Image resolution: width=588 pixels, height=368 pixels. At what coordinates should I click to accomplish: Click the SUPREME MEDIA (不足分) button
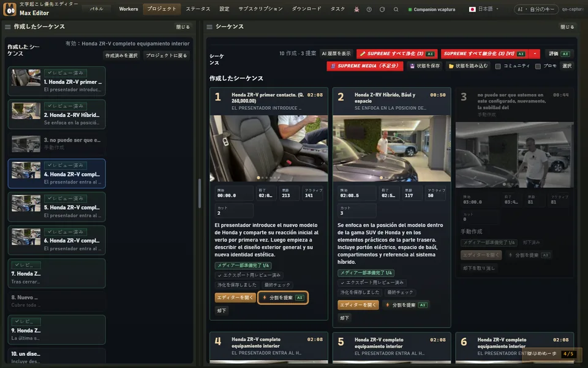(x=365, y=66)
